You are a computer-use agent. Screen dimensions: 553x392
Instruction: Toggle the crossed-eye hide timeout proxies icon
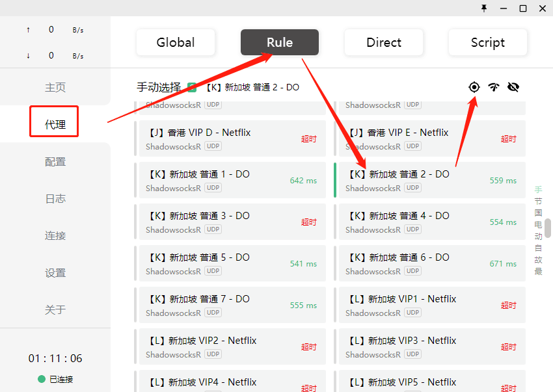point(513,87)
